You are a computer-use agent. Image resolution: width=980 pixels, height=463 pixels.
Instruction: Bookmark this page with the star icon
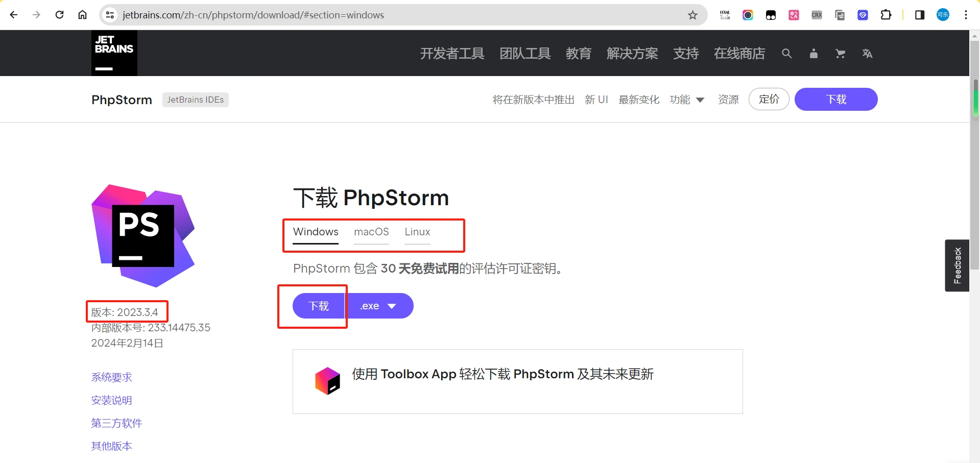[x=692, y=15]
